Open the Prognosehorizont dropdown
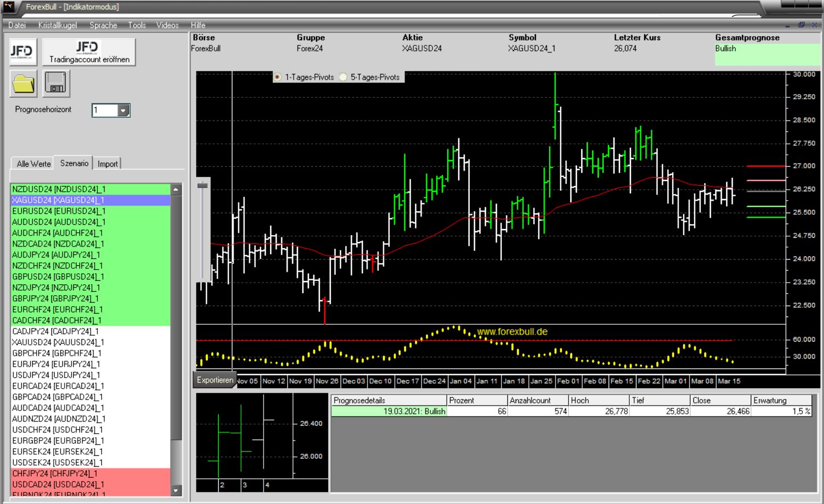Screen dimensions: 824x504 click(124, 110)
